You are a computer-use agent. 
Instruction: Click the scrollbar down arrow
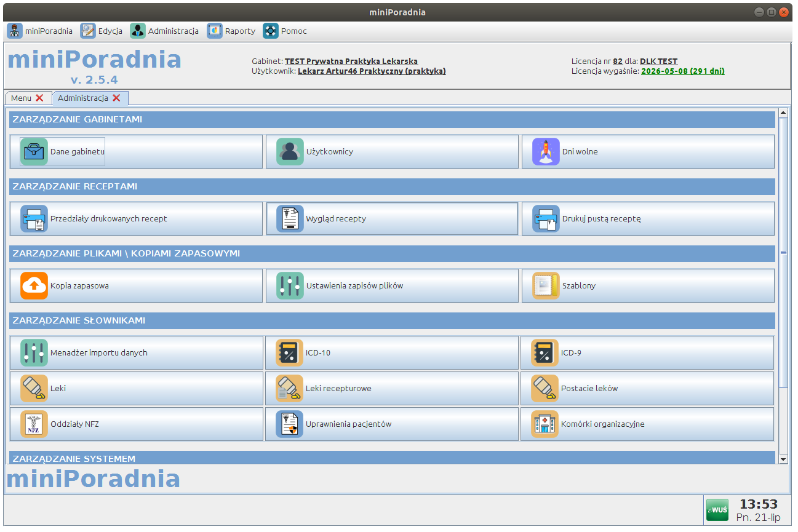[783, 459]
